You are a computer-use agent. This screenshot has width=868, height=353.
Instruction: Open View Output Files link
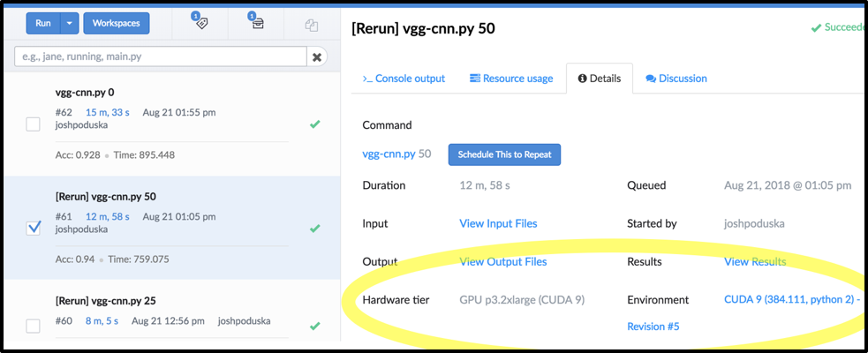(503, 262)
